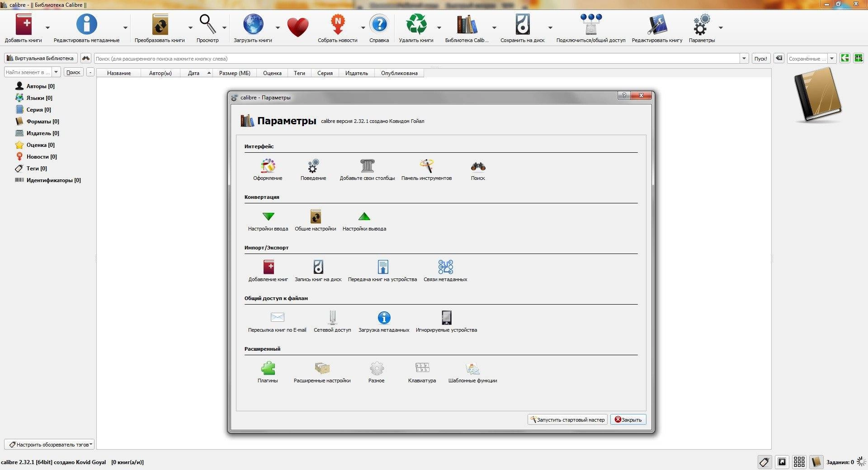Open Клавиатура shortcuts settings

(x=422, y=372)
